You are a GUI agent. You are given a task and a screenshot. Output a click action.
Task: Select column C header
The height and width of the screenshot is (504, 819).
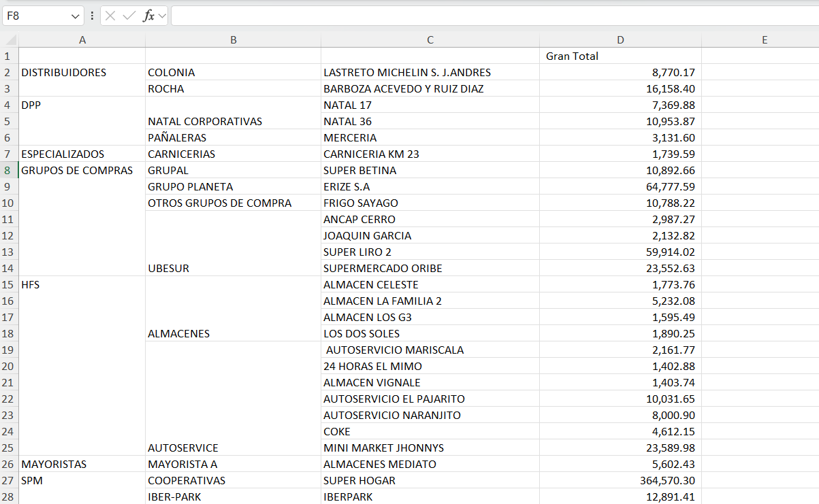[430, 40]
